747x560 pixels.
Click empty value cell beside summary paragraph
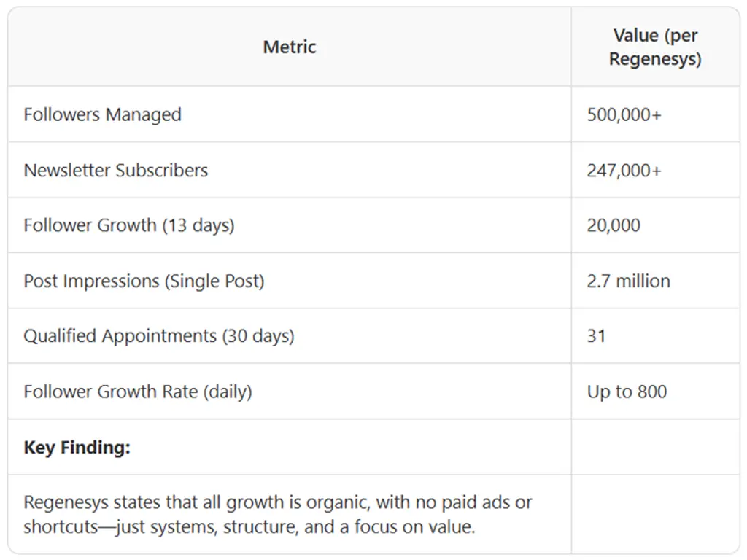(655, 514)
